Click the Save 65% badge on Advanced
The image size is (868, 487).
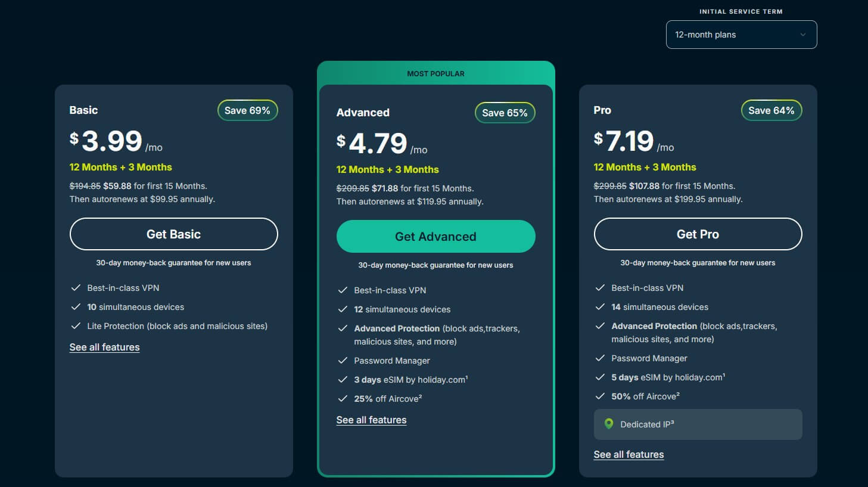[505, 112]
